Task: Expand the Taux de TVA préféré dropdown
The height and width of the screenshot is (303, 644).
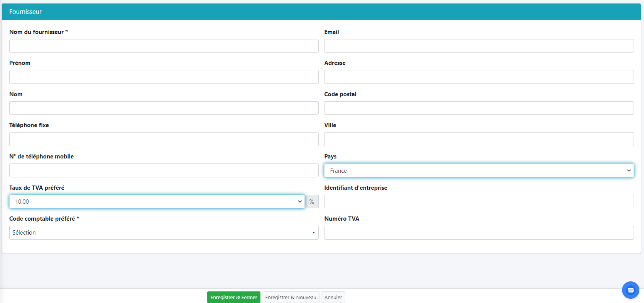Action: [x=157, y=202]
